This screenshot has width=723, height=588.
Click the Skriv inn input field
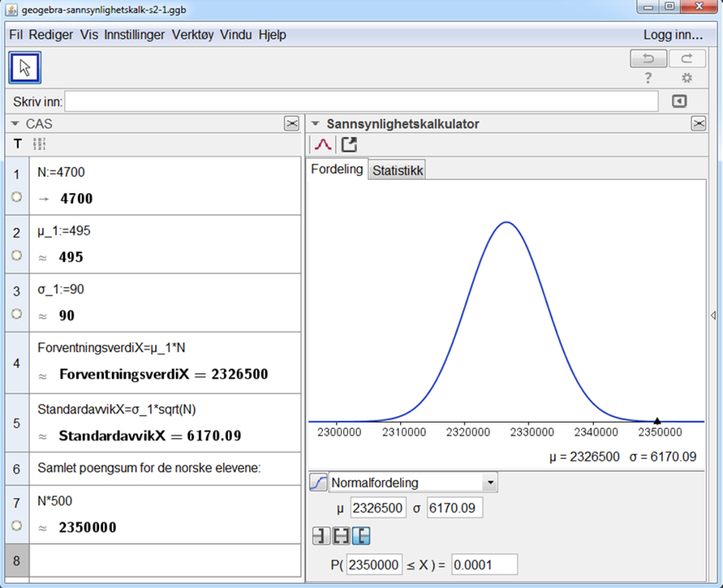[361, 101]
